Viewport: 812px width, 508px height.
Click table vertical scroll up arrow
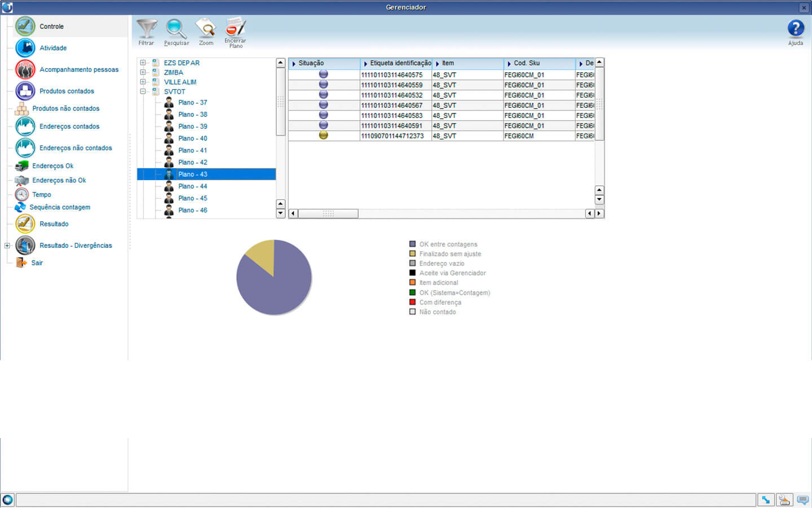599,62
